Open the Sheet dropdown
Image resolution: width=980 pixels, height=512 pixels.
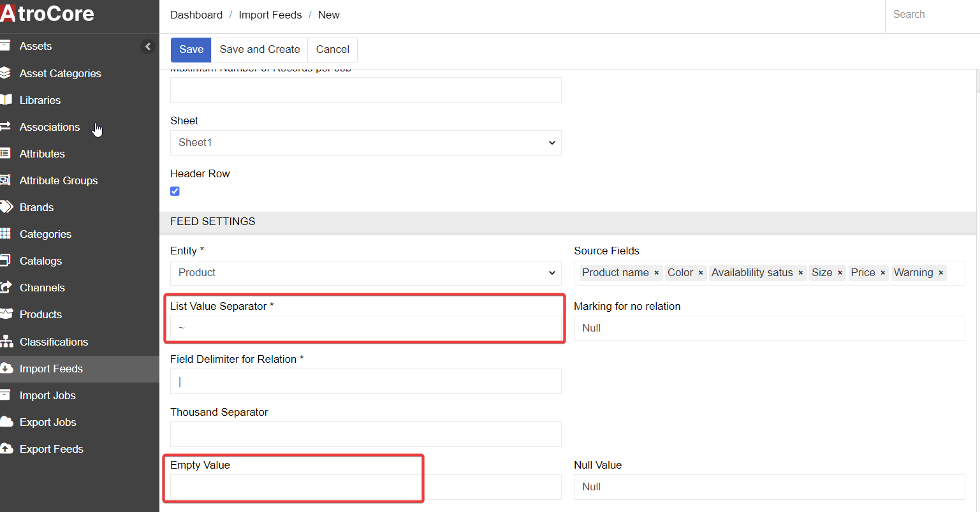tap(365, 143)
